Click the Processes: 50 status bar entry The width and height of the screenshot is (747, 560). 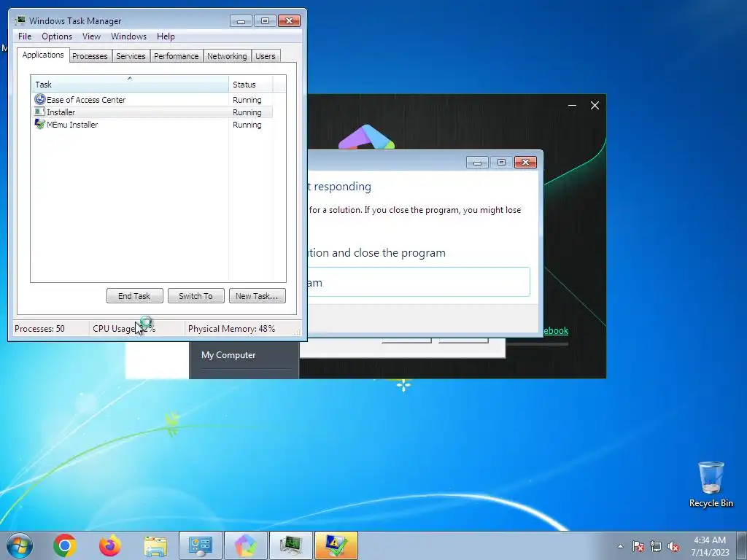[x=39, y=329]
